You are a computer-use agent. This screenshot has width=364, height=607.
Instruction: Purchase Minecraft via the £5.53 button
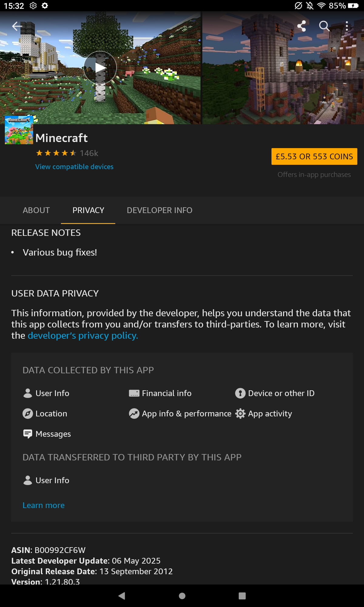click(x=314, y=156)
